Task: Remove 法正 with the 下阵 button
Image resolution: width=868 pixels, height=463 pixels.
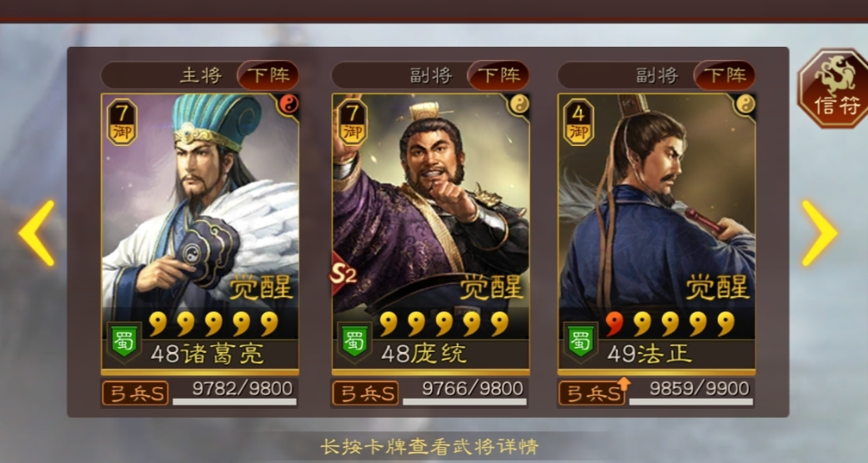Action: pos(725,75)
